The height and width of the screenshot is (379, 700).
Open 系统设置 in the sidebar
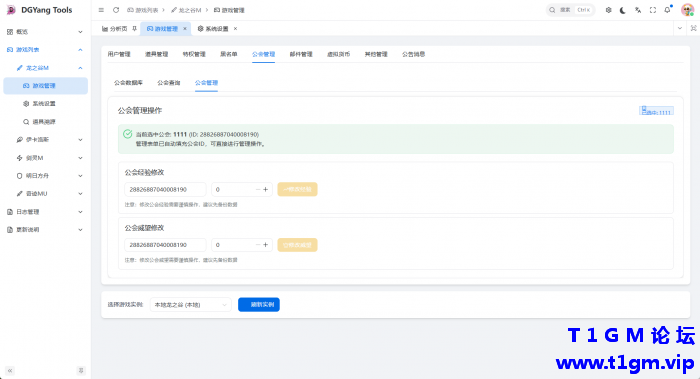pos(45,104)
